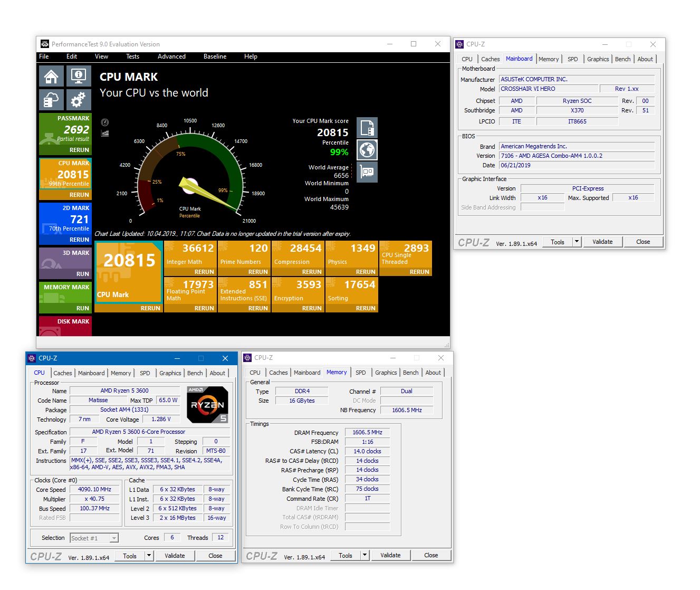
Task: Open the Help menu in PerformanceTest
Action: 251,56
